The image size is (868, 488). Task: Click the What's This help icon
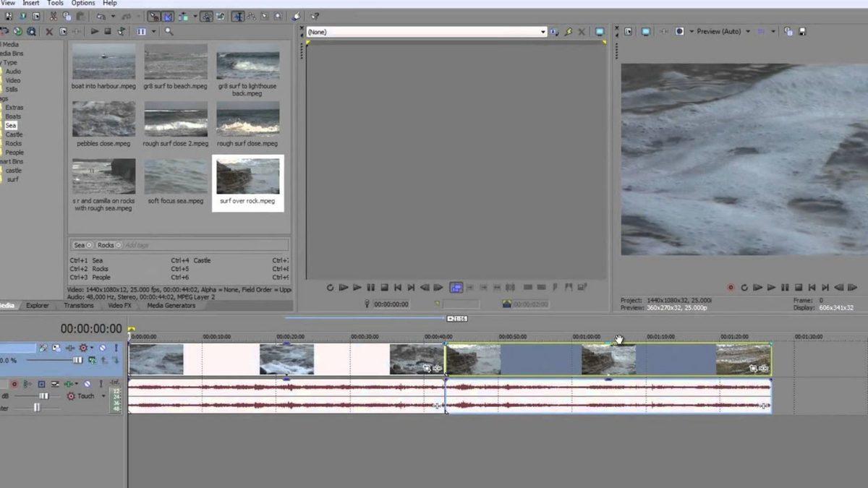click(315, 16)
